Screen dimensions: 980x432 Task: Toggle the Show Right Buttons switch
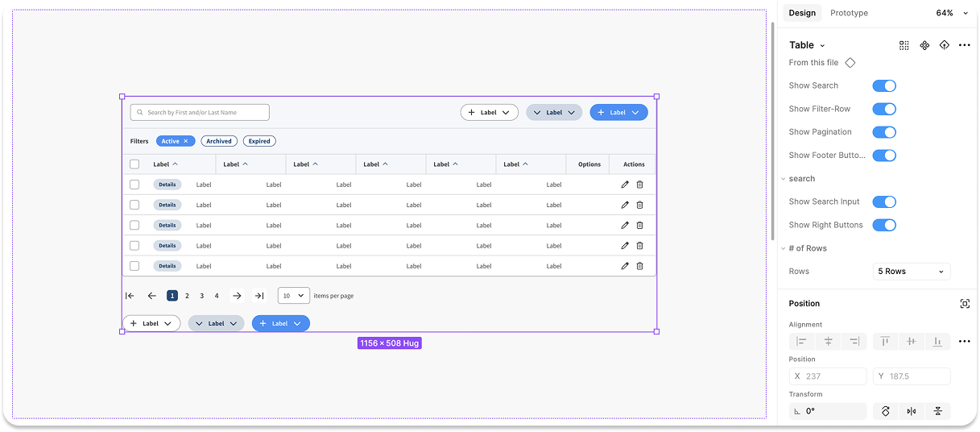(884, 225)
